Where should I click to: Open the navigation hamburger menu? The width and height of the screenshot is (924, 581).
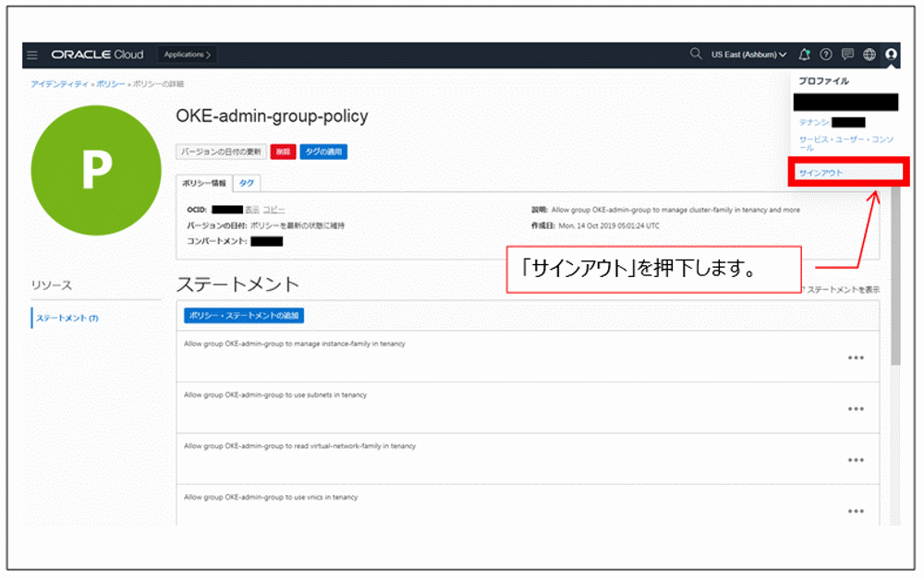coord(31,54)
